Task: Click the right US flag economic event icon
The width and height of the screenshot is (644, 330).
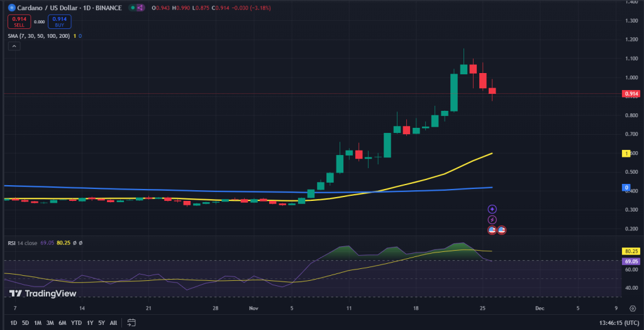Action: [x=501, y=230]
